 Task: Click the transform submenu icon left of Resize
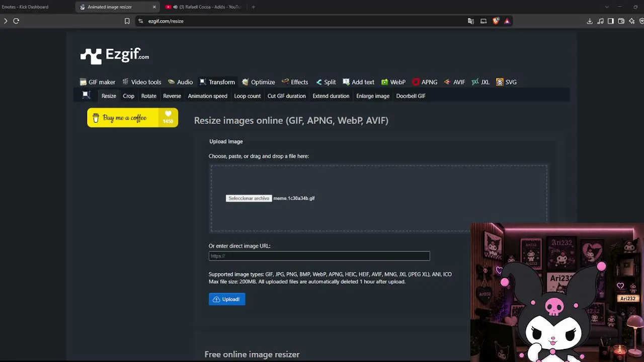point(86,95)
